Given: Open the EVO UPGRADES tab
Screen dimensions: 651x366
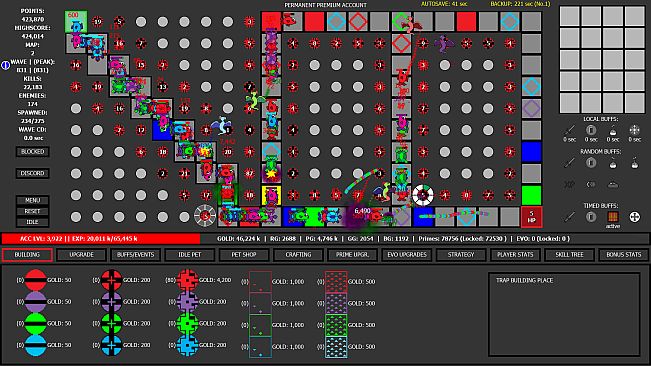Looking at the screenshot, I should [x=407, y=255].
